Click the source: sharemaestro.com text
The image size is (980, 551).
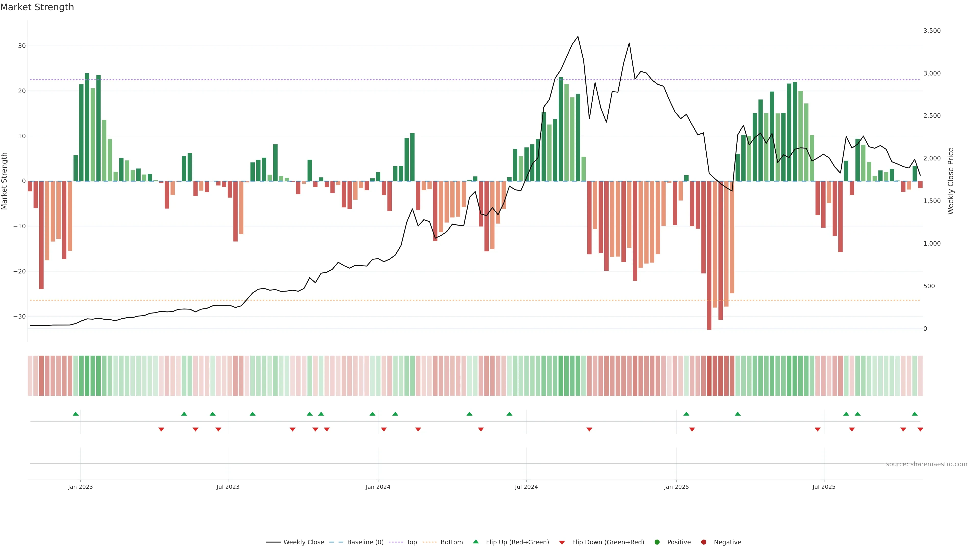coord(926,464)
